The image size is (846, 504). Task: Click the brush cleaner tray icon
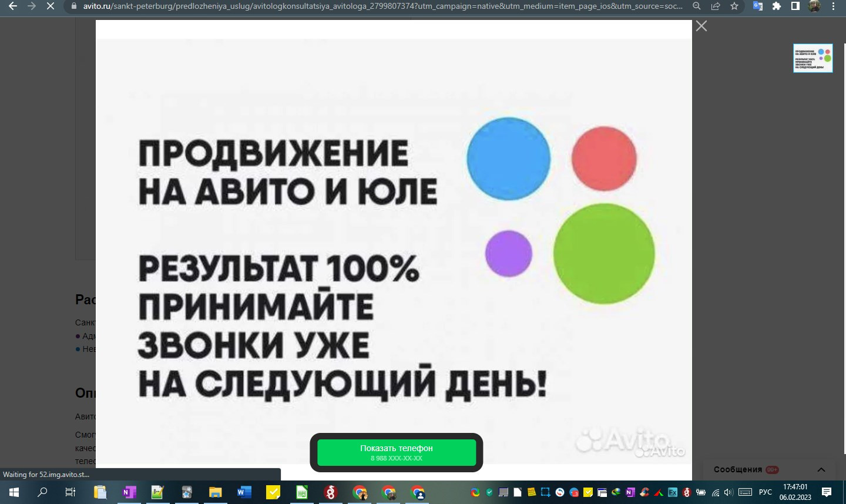point(644,492)
